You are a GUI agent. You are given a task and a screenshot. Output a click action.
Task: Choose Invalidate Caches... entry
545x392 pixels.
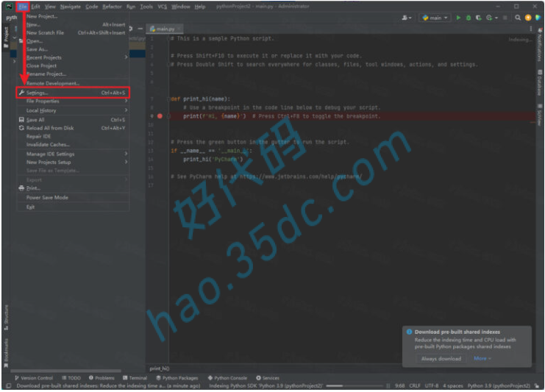pos(73,145)
